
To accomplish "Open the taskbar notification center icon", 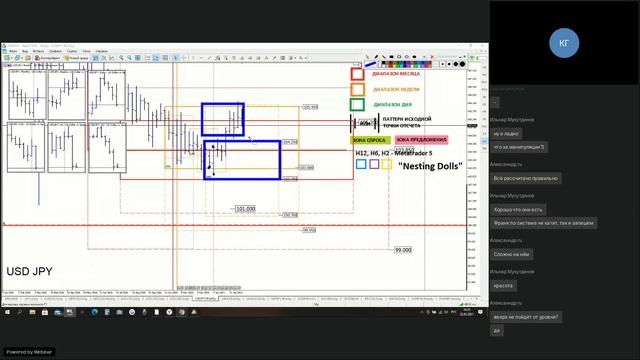I will pos(480,312).
